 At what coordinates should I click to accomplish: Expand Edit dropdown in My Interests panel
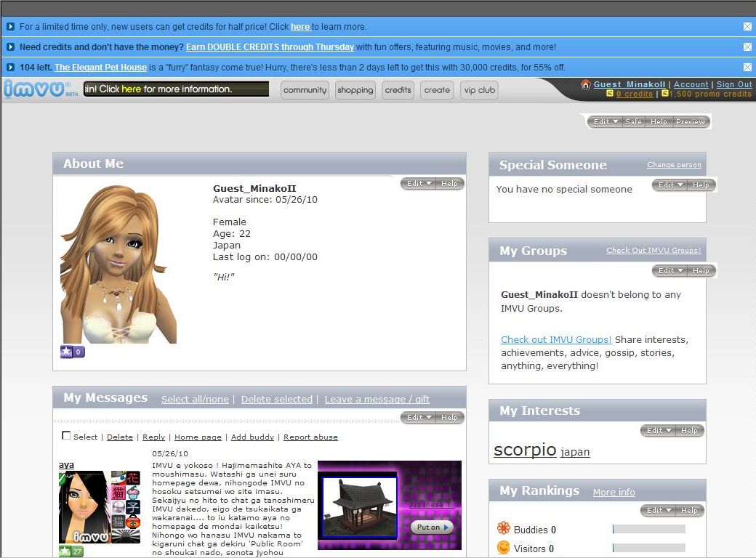(x=659, y=430)
